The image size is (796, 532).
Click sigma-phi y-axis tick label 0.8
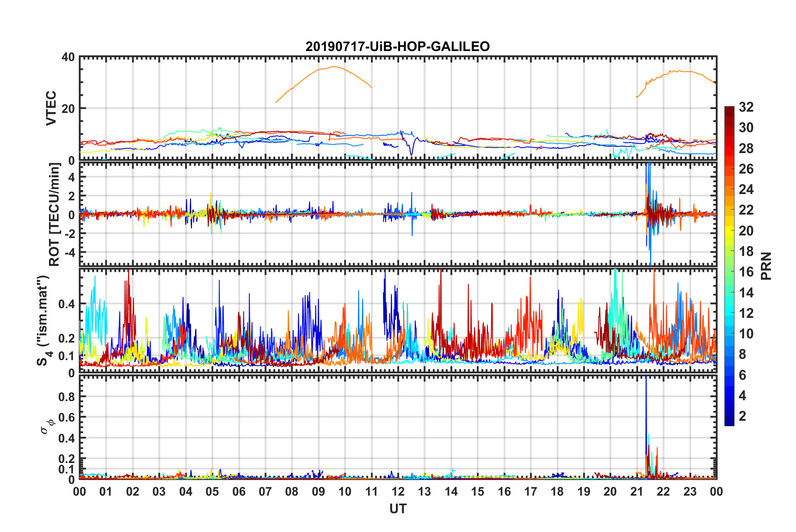tap(67, 396)
